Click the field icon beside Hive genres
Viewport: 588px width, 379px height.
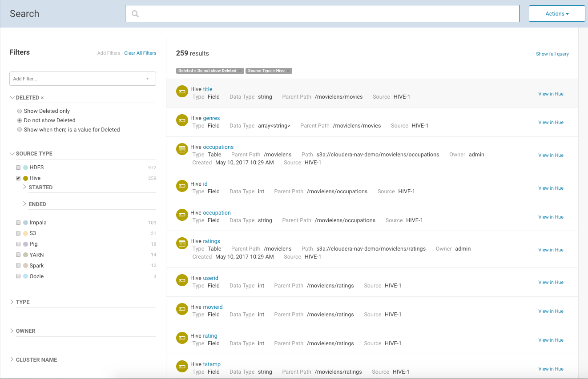coord(182,120)
